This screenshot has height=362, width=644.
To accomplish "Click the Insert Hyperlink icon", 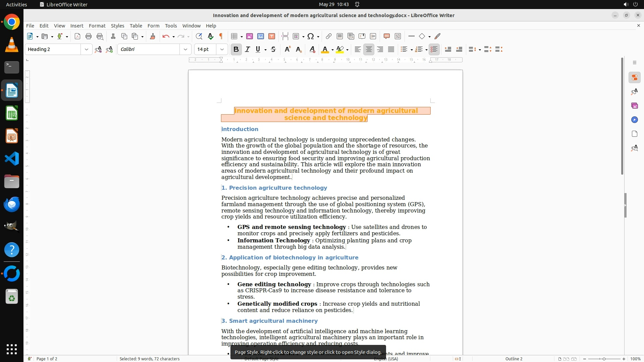I will click(x=329, y=36).
